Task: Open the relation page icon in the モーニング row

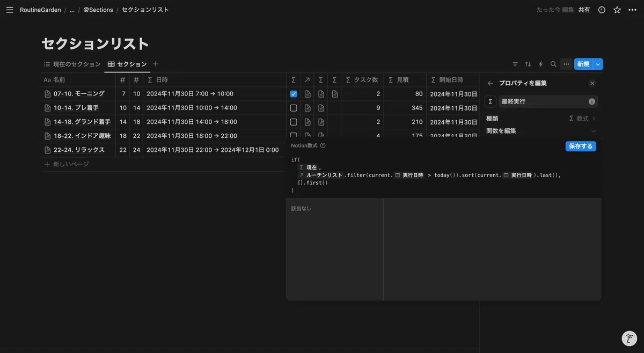Action: point(308,94)
